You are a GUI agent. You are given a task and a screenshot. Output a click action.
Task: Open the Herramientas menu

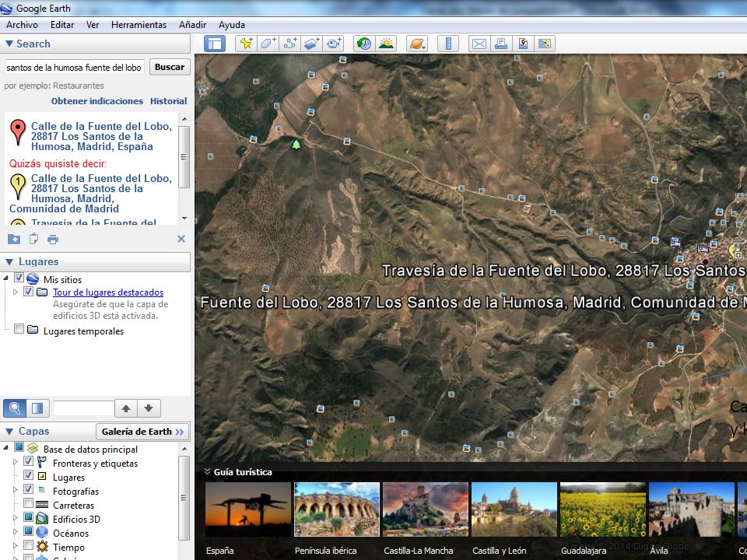coord(139,25)
